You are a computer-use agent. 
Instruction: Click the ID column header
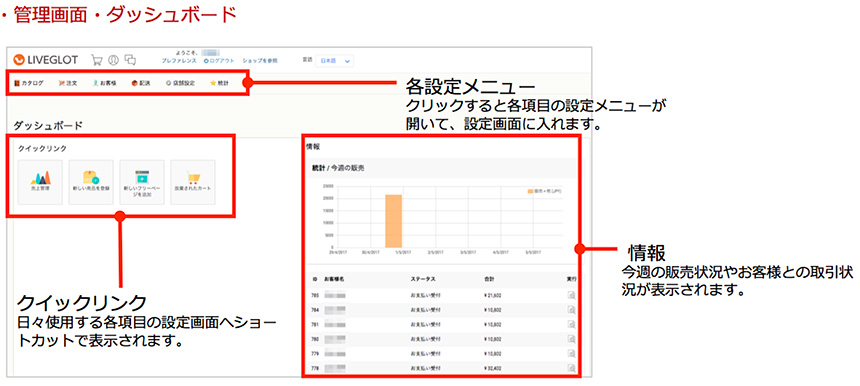click(x=315, y=280)
